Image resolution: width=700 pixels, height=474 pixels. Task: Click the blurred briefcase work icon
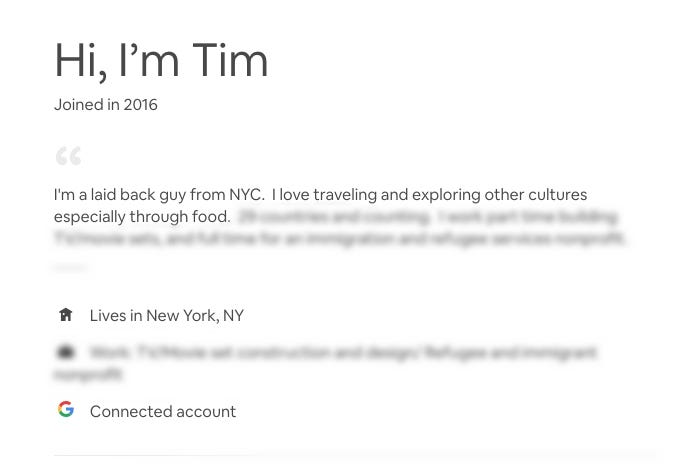tap(66, 352)
